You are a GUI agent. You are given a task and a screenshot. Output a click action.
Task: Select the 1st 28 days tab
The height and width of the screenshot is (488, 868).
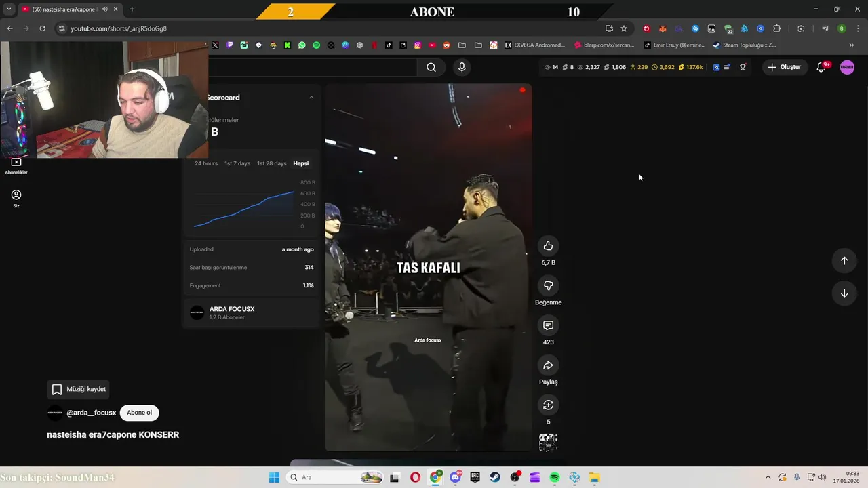[x=271, y=163]
